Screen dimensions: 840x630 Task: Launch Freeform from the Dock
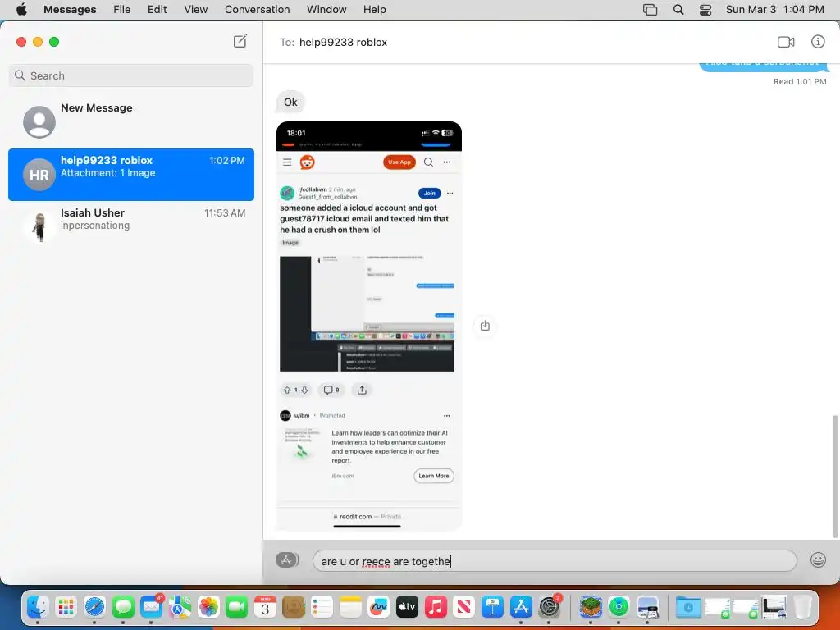379,606
